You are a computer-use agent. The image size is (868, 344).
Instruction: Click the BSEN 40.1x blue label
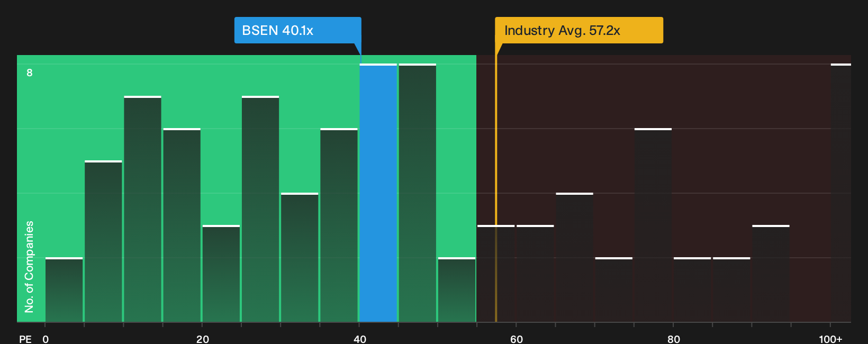pyautogui.click(x=297, y=30)
